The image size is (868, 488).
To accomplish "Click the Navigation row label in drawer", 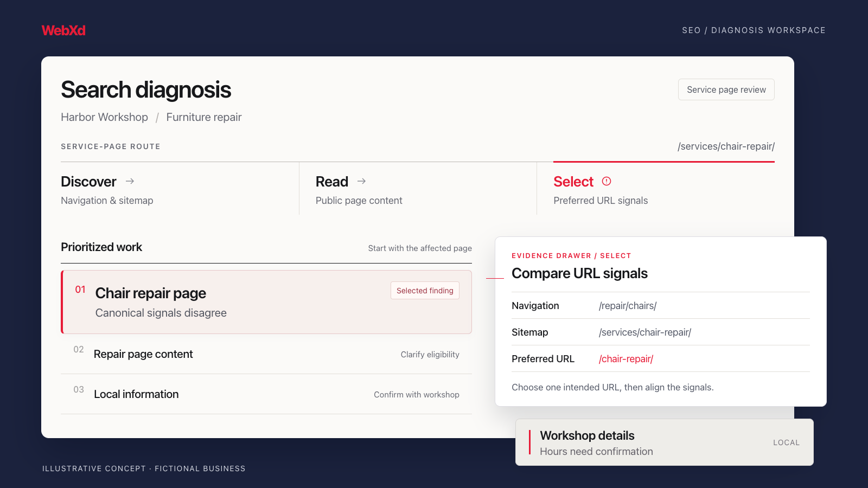I will pyautogui.click(x=535, y=306).
